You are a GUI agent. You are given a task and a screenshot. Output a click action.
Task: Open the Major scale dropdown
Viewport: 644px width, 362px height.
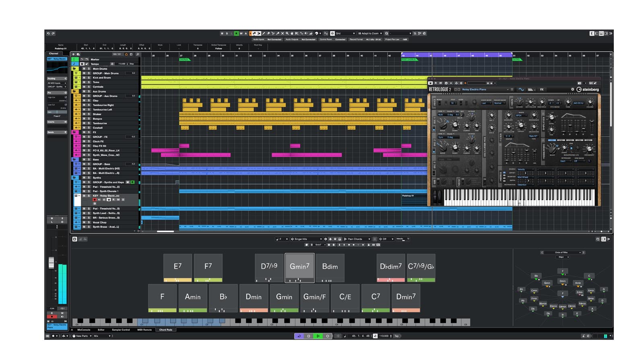562,257
